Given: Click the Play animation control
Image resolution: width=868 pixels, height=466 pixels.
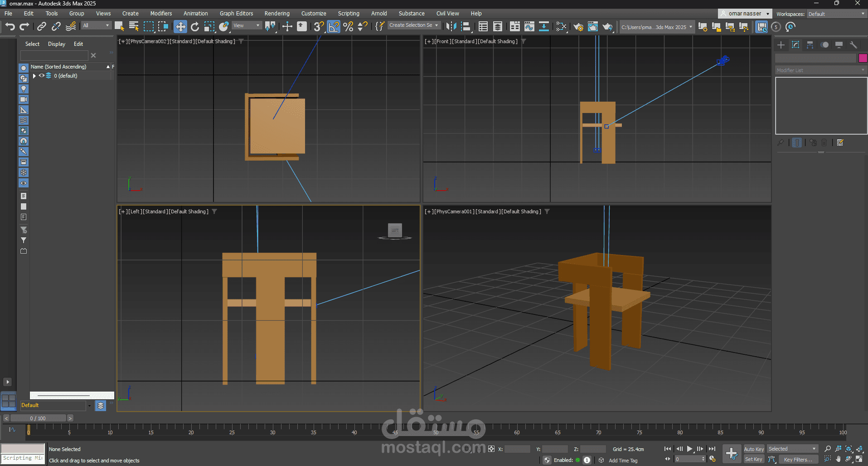Looking at the screenshot, I should (689, 448).
